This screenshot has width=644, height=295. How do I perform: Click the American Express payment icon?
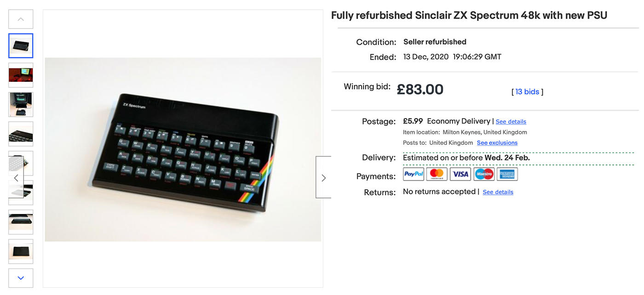click(x=507, y=174)
